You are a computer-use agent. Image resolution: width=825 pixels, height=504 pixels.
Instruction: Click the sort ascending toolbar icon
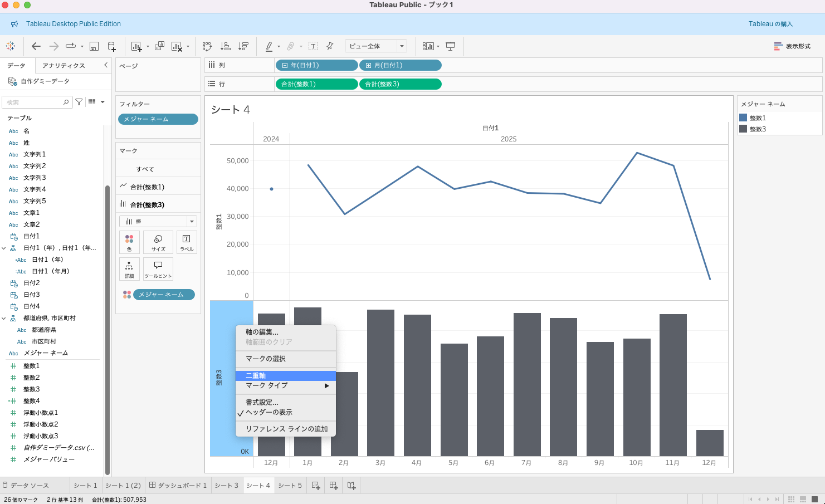click(226, 46)
